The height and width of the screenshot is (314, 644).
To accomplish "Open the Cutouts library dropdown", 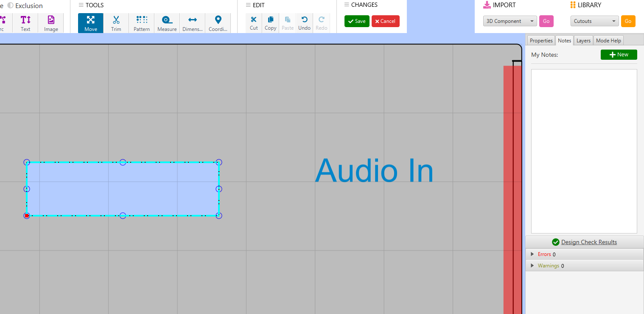I will click(594, 21).
